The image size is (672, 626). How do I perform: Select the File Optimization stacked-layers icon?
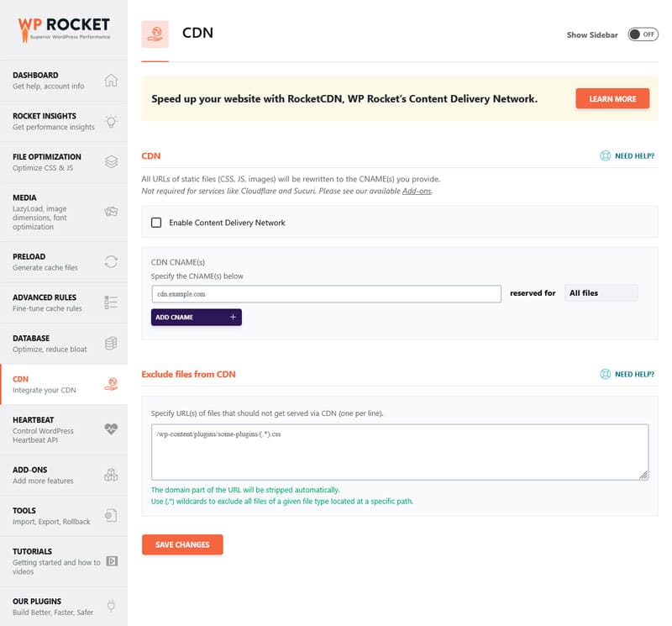110,161
